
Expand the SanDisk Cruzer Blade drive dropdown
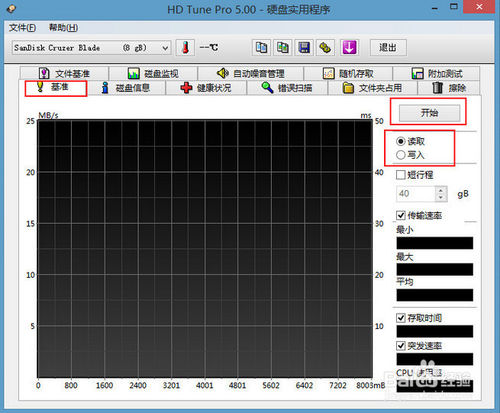[165, 48]
